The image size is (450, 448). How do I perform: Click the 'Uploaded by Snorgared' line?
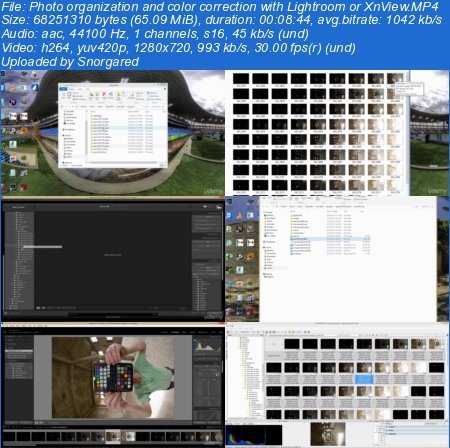70,62
